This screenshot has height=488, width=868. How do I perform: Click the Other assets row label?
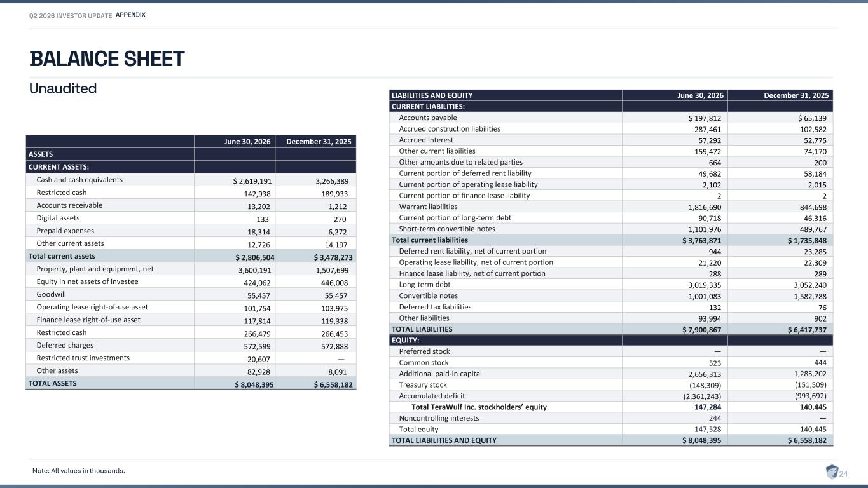57,370
